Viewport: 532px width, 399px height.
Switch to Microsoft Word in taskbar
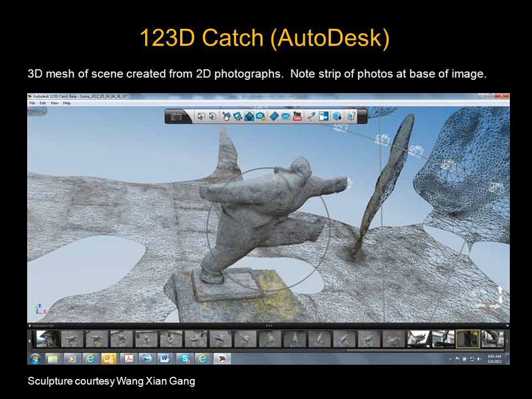(165, 359)
